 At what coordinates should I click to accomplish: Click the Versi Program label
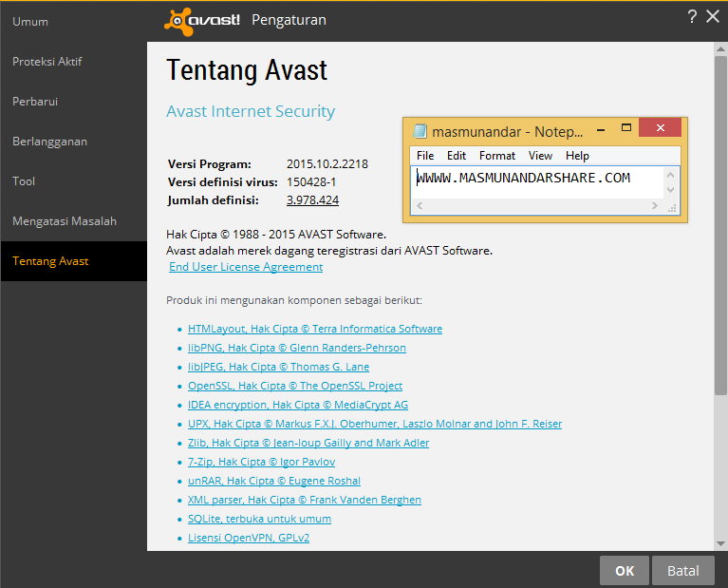coord(210,164)
